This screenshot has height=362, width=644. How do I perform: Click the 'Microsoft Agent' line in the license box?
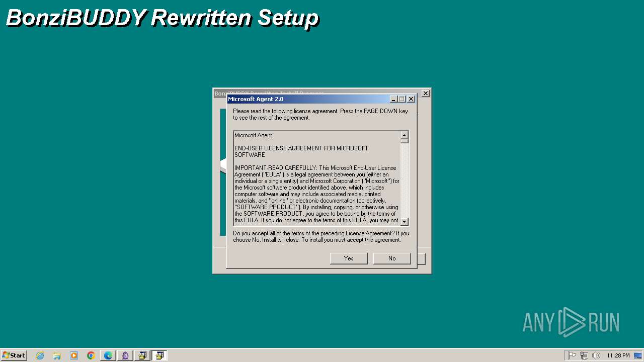point(253,135)
